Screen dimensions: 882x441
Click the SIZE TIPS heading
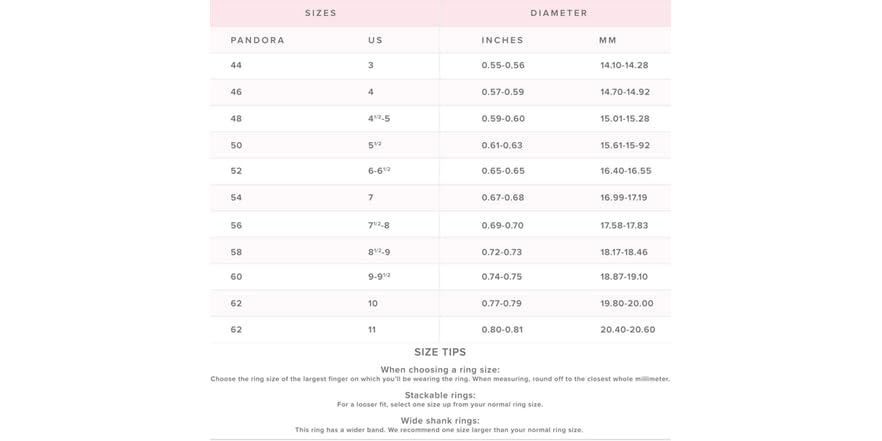[440, 352]
